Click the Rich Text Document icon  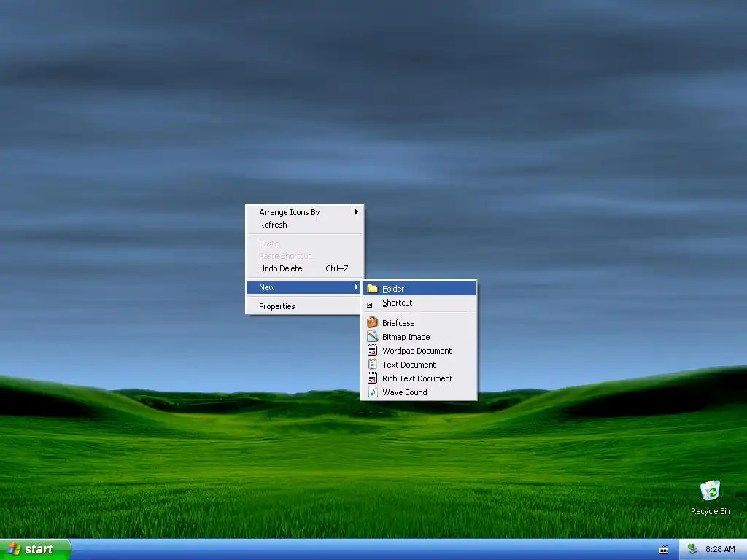point(373,378)
